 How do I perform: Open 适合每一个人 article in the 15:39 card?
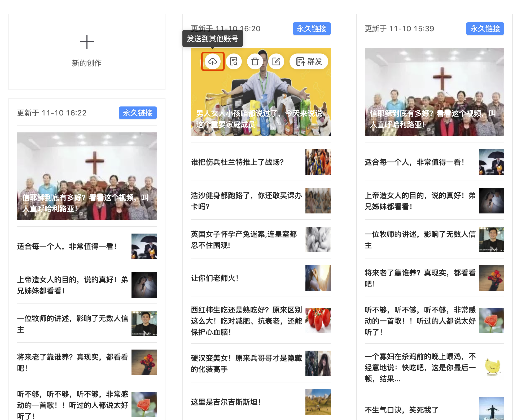414,162
